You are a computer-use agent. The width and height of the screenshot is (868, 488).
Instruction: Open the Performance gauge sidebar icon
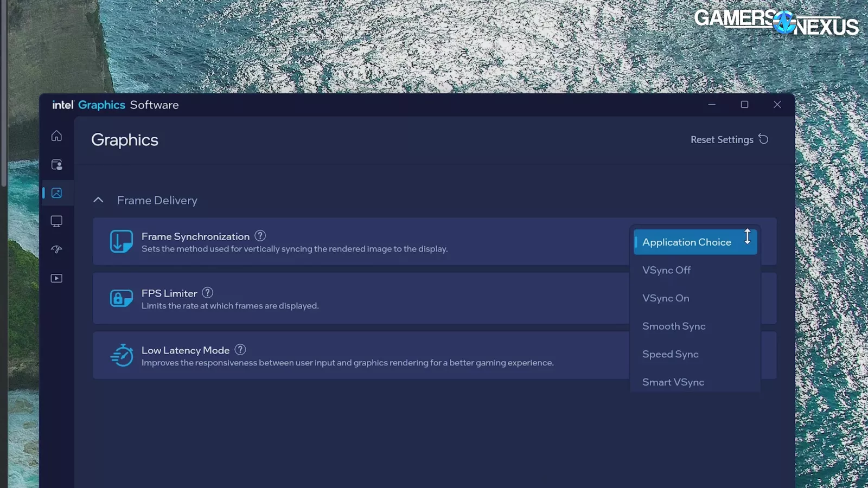56,249
